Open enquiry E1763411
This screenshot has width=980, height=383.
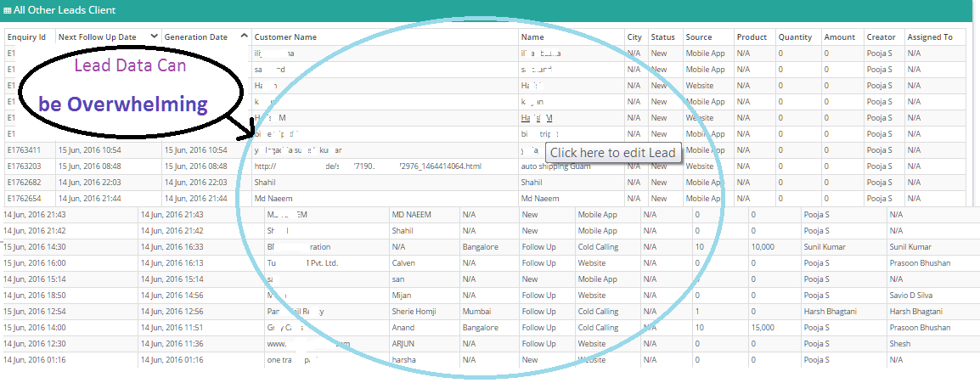25,150
